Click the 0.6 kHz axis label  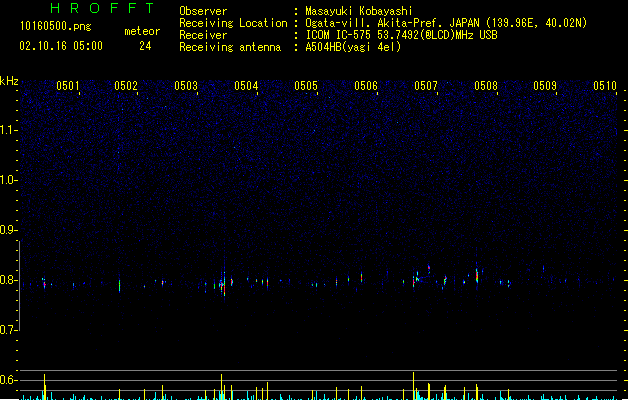[8, 380]
